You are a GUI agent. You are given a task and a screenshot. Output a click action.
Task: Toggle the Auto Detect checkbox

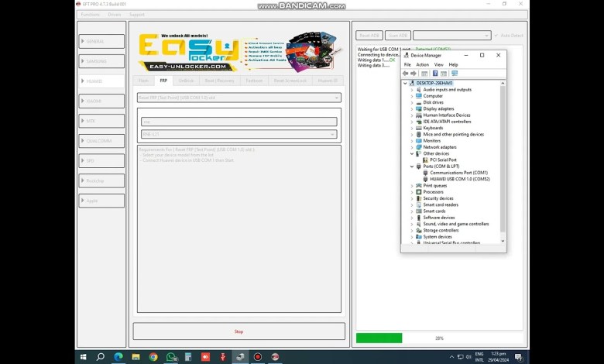point(497,36)
